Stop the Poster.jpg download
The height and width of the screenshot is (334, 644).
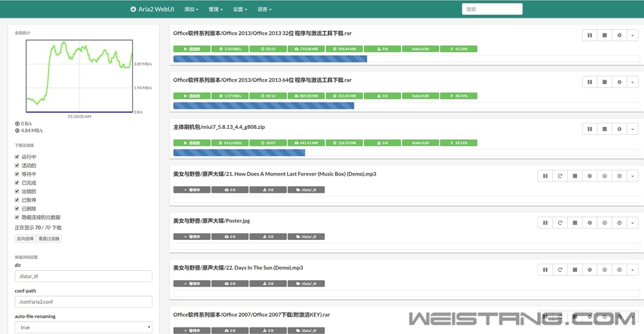575,223
